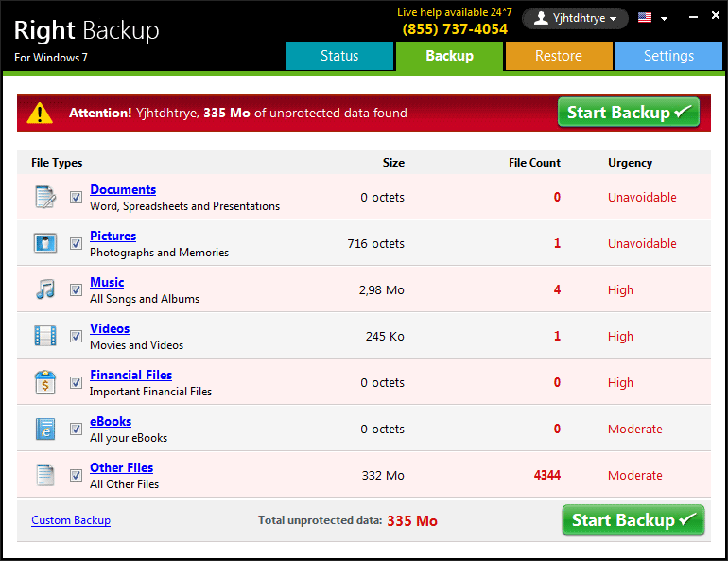
Task: Click the Other Files page icon
Action: tap(45, 475)
